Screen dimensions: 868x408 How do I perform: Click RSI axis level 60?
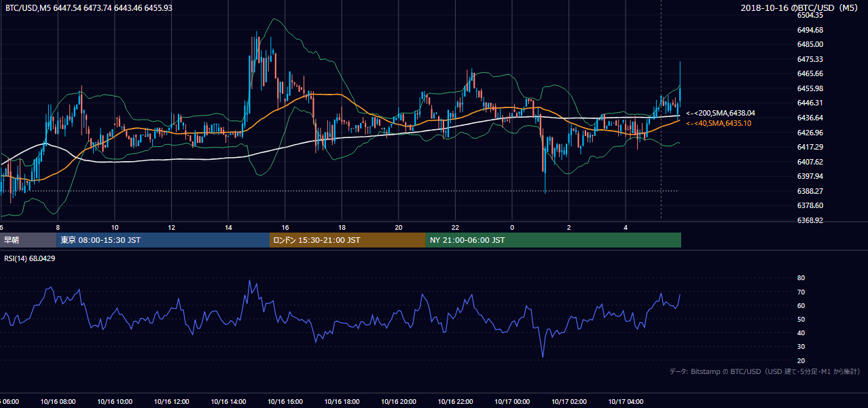(801, 305)
